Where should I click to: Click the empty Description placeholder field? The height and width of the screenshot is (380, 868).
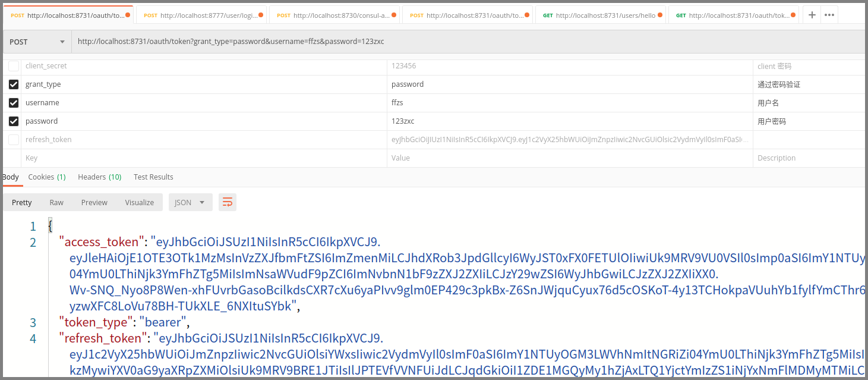point(809,158)
